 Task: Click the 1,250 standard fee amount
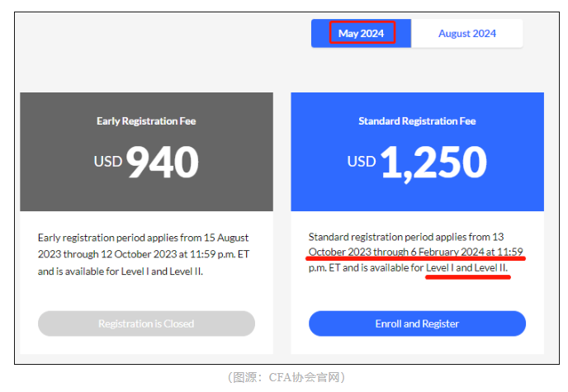pyautogui.click(x=433, y=162)
